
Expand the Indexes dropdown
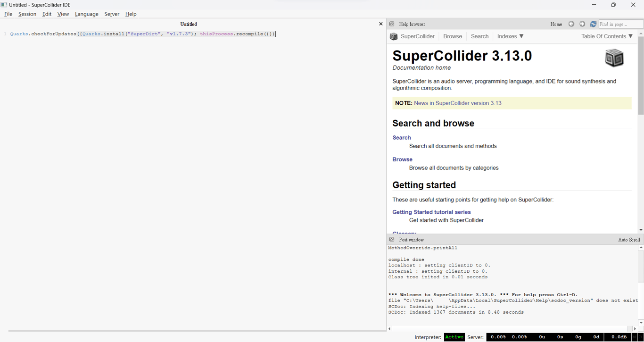point(511,36)
